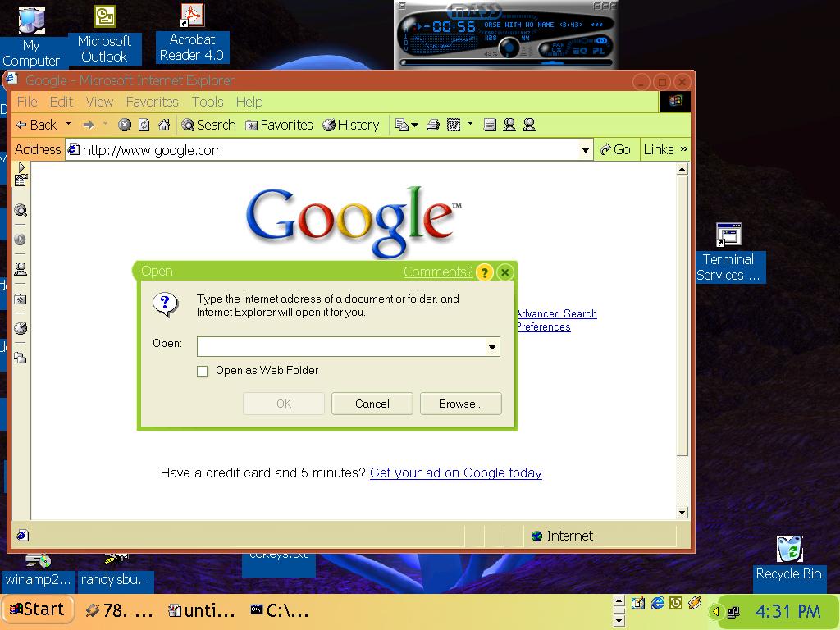The image size is (840, 630).
Task: Click the Internet zone indicator in the status bar
Action: tap(562, 536)
